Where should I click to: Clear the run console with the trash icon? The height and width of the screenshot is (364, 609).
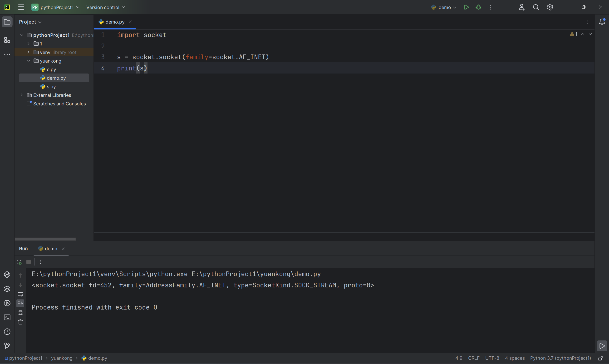point(20,322)
